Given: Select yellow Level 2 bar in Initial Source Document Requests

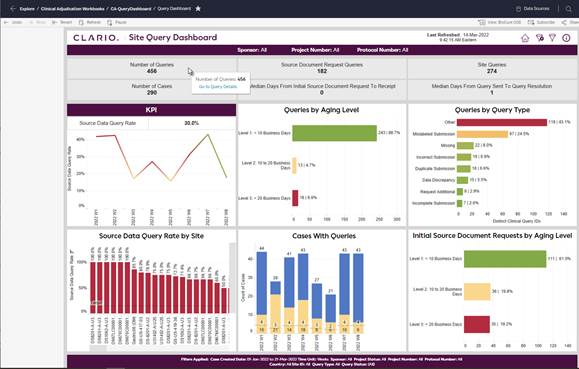Looking at the screenshot, I should [477, 291].
